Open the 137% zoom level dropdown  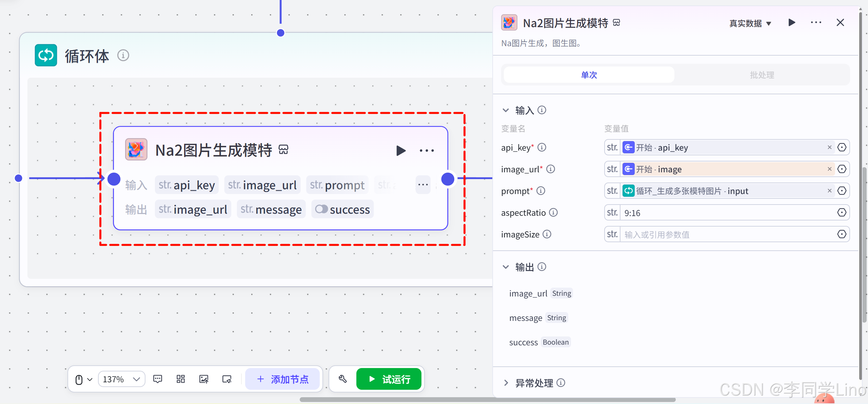click(121, 379)
